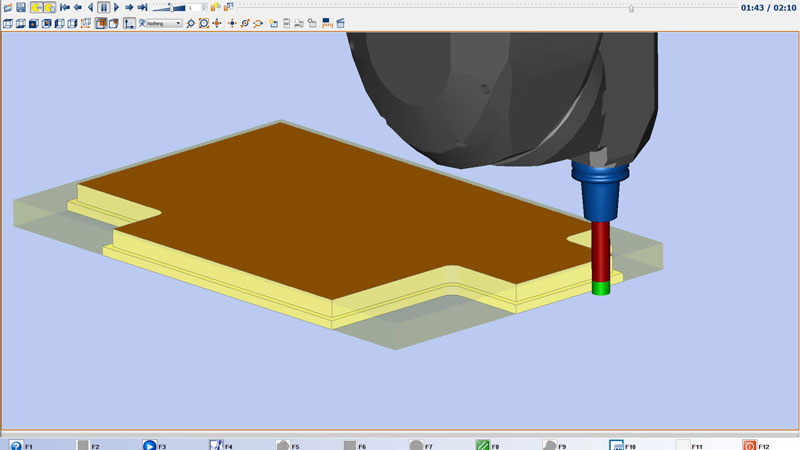Select the first wireframe cube view
The width and height of the screenshot is (800, 450).
point(8,23)
